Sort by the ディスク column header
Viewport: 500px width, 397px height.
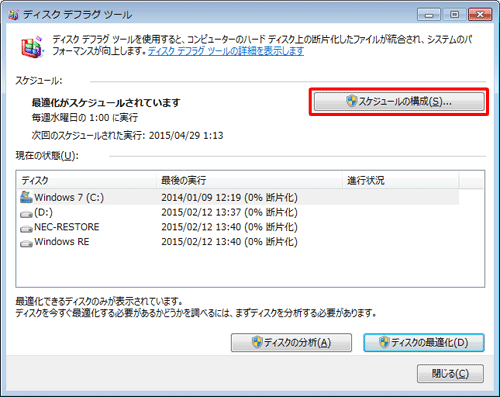[x=86, y=180]
